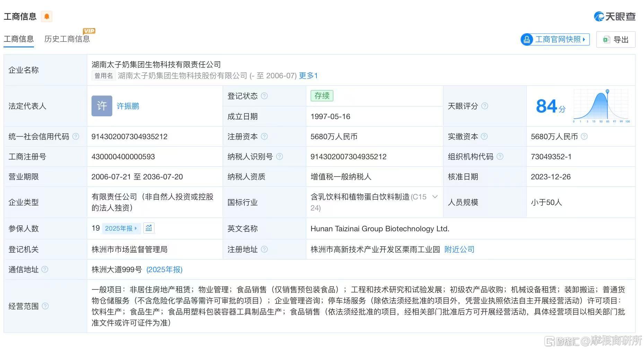Expand the 2025年报 tag for 参保人数

click(x=121, y=228)
